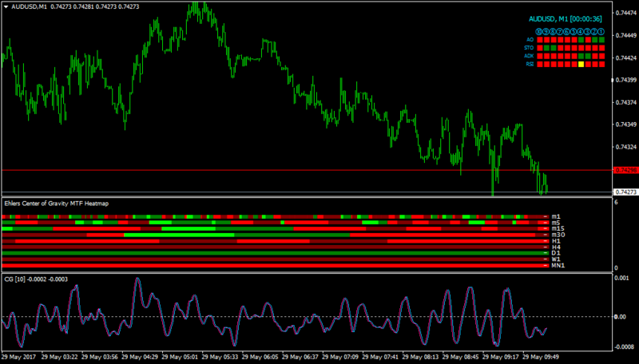The height and width of the screenshot is (364, 639).
Task: Click circled number 8 in the indicator panel
Action: pos(553,32)
